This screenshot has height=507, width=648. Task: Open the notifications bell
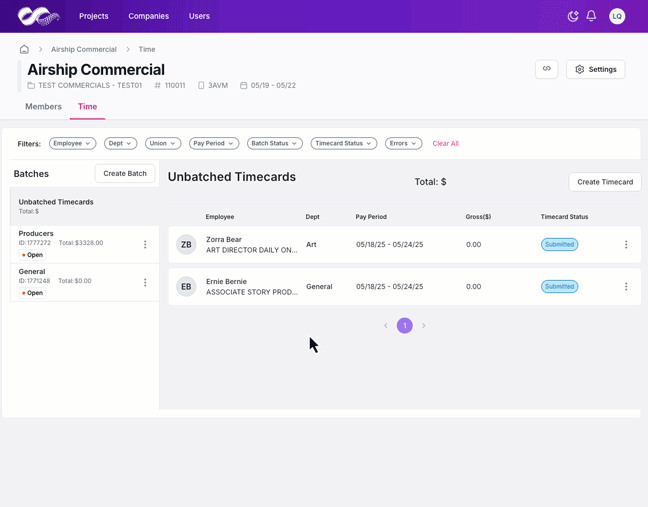pyautogui.click(x=591, y=16)
